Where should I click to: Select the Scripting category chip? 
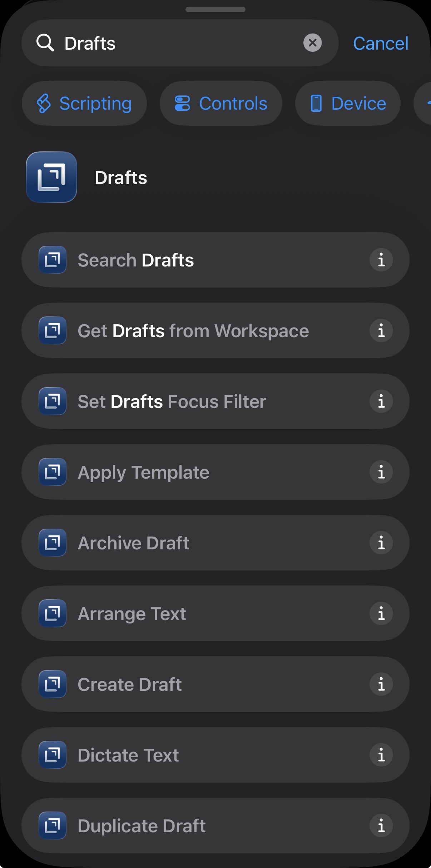click(x=84, y=104)
